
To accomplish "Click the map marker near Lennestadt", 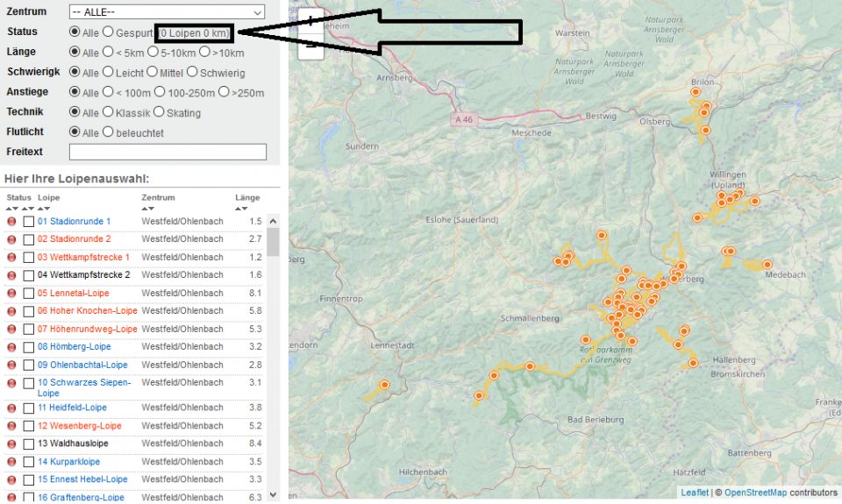I will point(384,385).
